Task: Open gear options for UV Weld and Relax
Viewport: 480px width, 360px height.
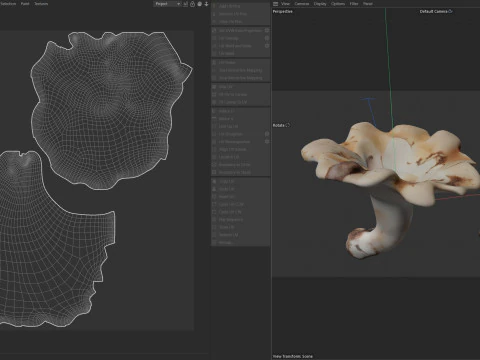Action: pos(267,46)
